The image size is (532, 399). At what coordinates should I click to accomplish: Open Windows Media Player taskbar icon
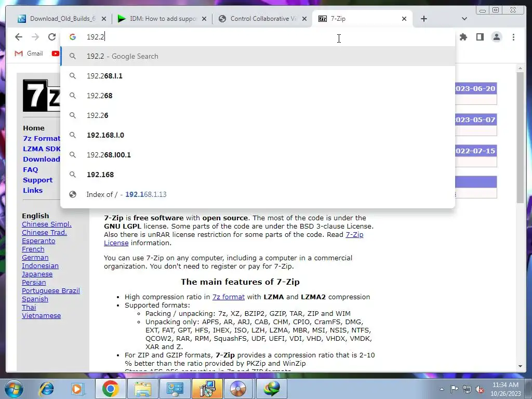click(x=77, y=389)
